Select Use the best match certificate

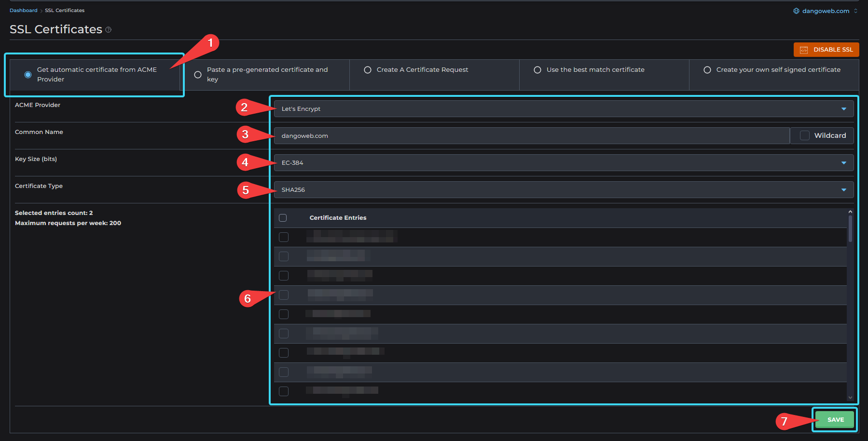coord(537,70)
